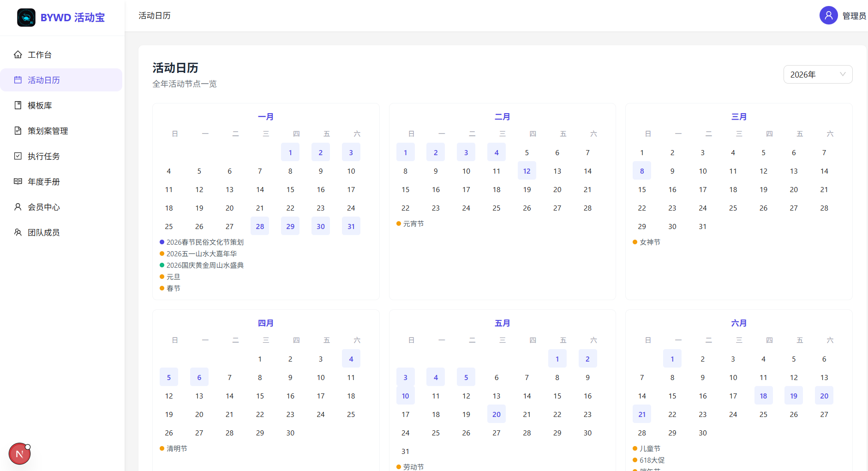Click the 管理员 username label
868x471 pixels.
point(854,16)
